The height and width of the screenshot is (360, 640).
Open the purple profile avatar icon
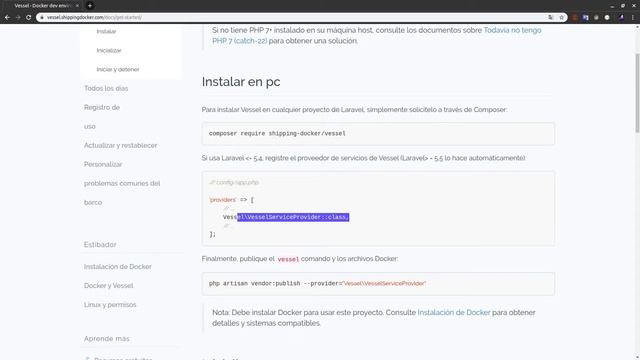pos(621,18)
